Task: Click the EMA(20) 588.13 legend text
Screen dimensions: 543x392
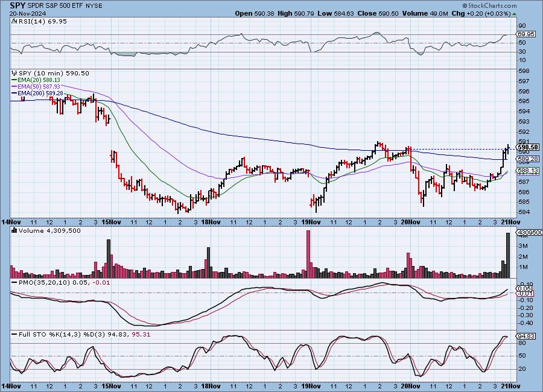Action: pyautogui.click(x=39, y=80)
